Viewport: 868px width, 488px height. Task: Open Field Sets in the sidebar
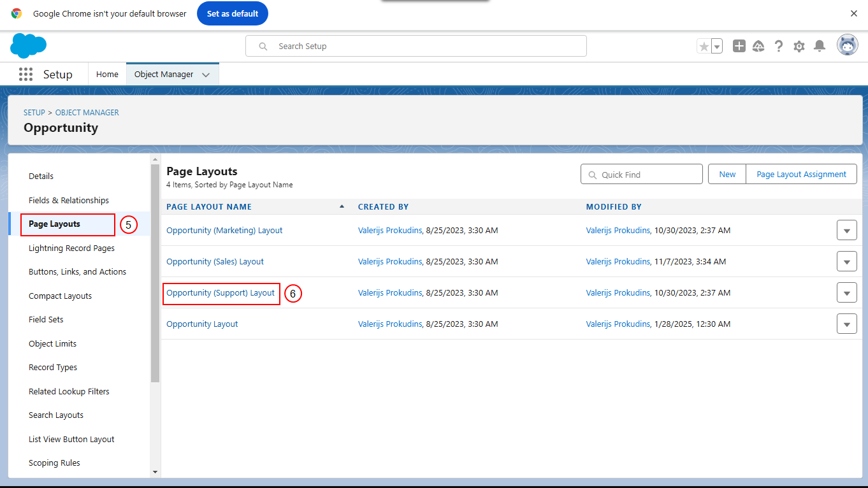tap(46, 319)
